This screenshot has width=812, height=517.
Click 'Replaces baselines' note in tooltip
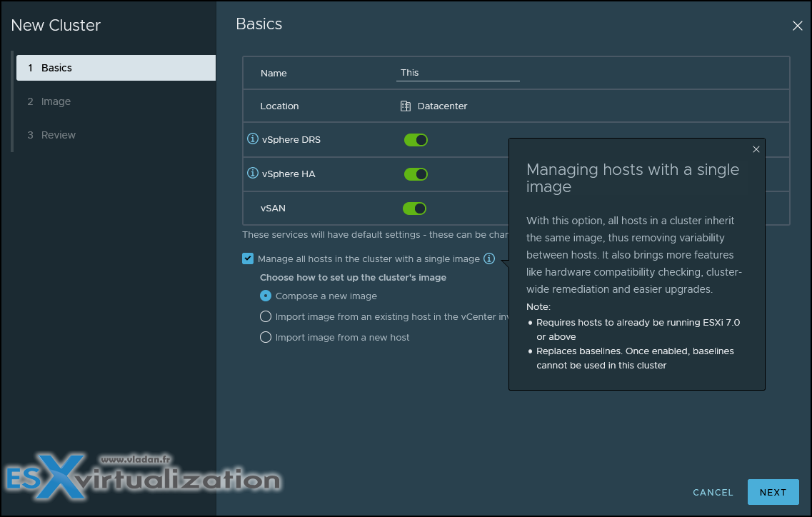coord(635,358)
